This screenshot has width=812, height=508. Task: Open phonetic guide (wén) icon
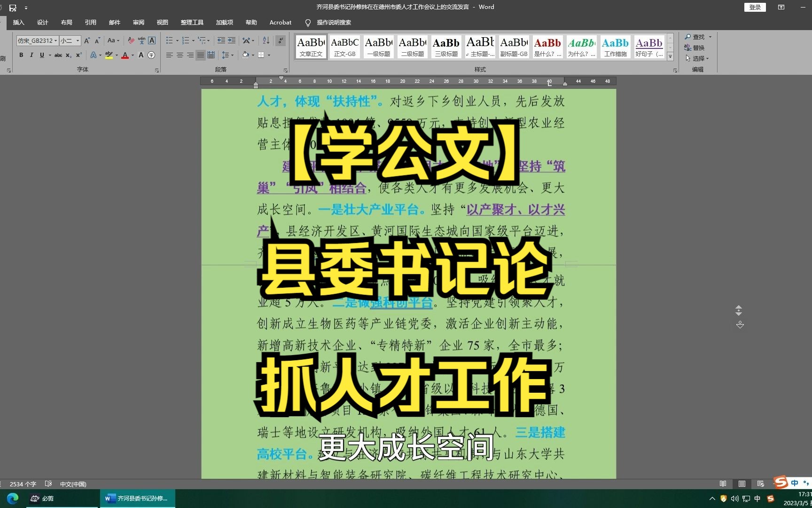(141, 40)
